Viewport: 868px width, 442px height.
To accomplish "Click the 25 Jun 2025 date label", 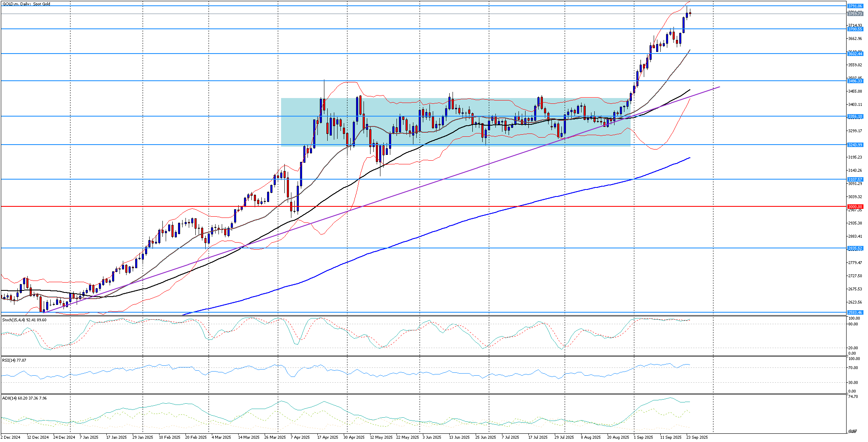I will point(486,437).
